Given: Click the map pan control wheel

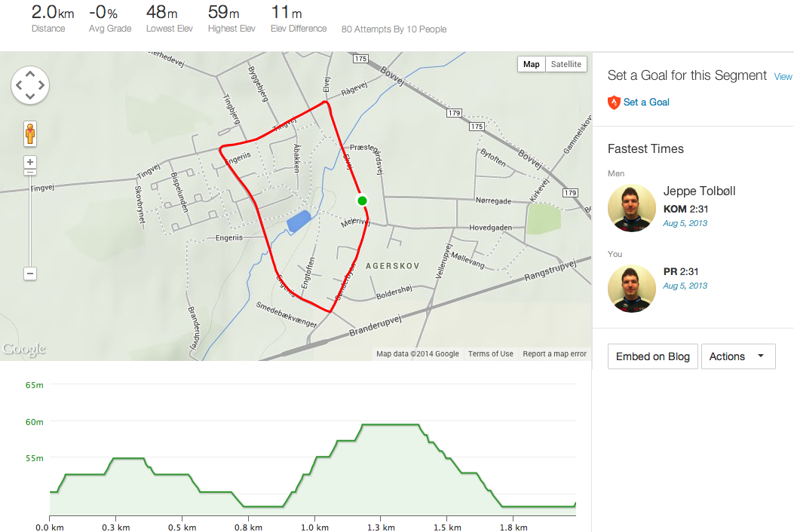Looking at the screenshot, I should pos(30,84).
